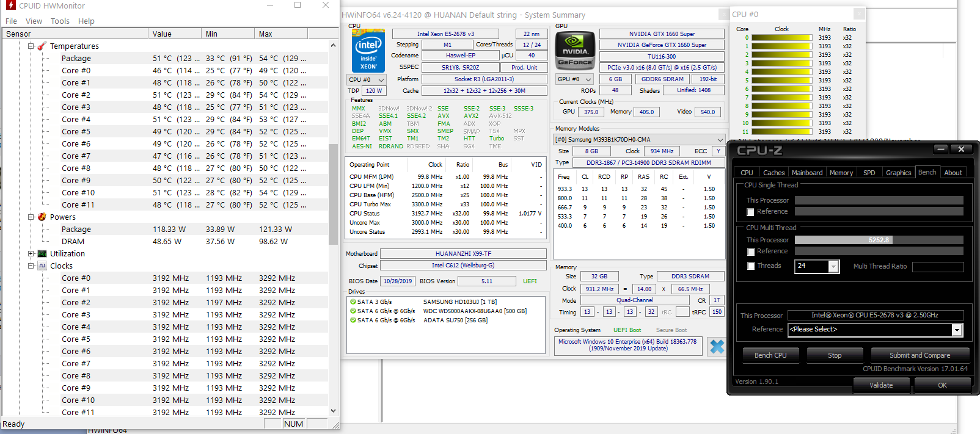980x434 pixels.
Task: Click the HWMonitor vertical scrollbar down arrow
Action: pyautogui.click(x=333, y=411)
